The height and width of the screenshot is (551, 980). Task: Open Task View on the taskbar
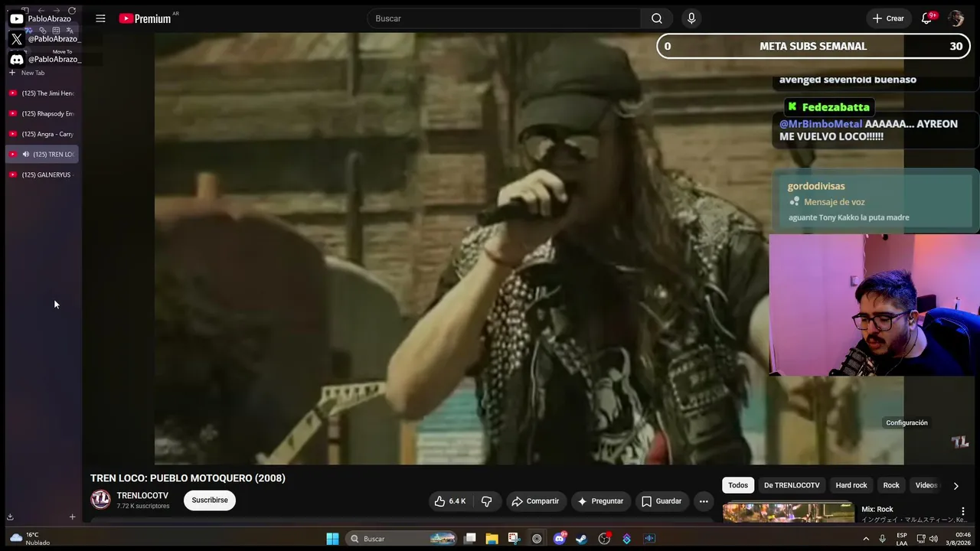tap(470, 539)
